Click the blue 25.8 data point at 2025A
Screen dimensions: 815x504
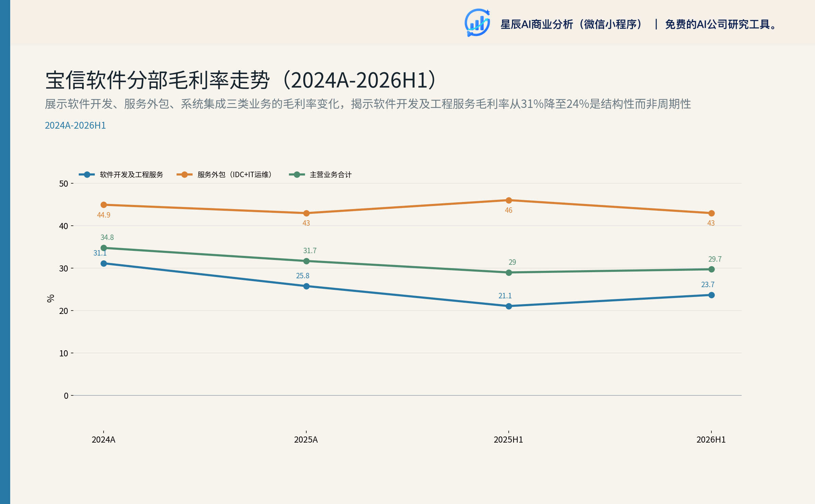coord(306,286)
